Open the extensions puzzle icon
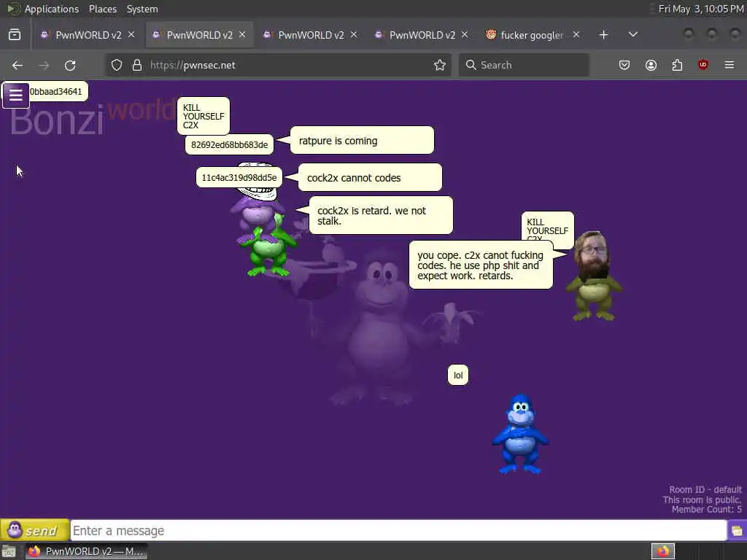The image size is (747, 560). pos(677,65)
